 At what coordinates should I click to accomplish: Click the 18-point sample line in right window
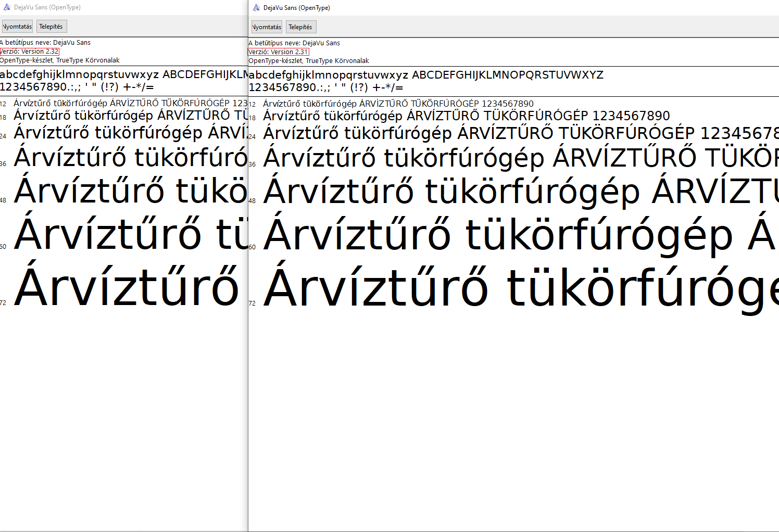tap(467, 116)
